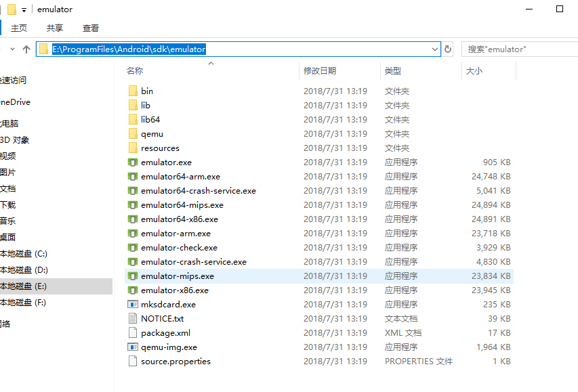Select the emulator.exe file name
The image size is (578, 392).
tap(166, 162)
